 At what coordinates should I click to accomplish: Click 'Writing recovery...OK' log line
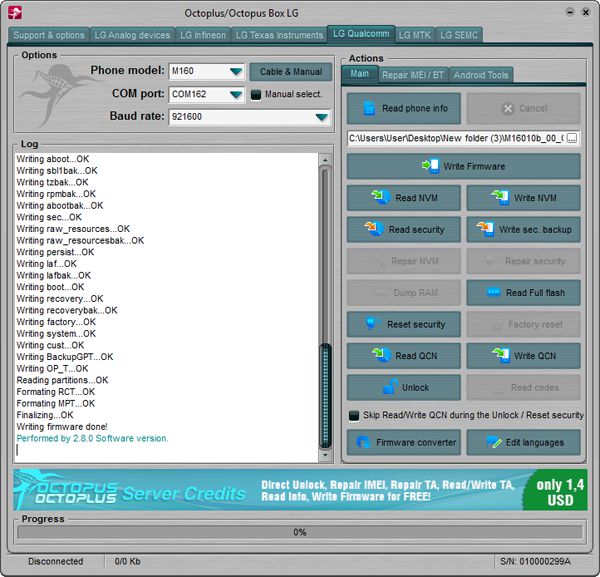tap(60, 299)
